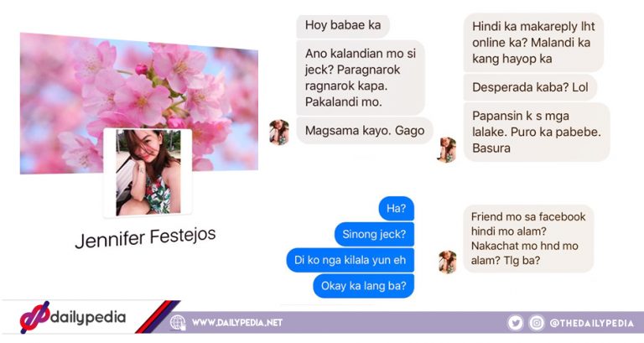Open the @THEDAILYPEDIA handle link
Viewport: 644px width, 343px height.
click(x=591, y=323)
